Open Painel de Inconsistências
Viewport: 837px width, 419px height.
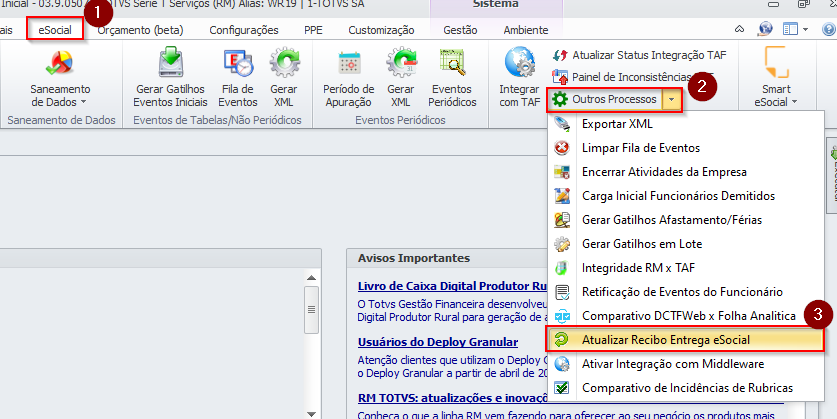[x=633, y=77]
